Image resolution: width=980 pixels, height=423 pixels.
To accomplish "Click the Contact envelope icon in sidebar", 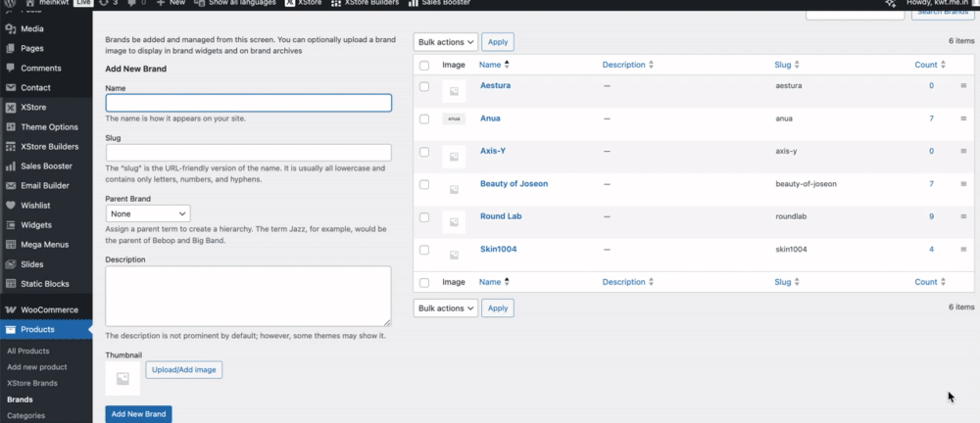I will 11,87.
